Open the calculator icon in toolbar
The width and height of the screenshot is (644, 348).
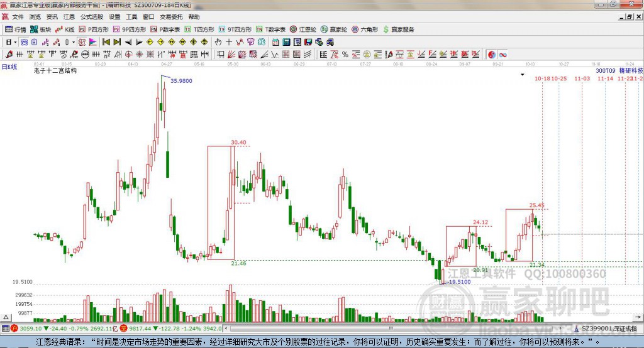pos(286,42)
